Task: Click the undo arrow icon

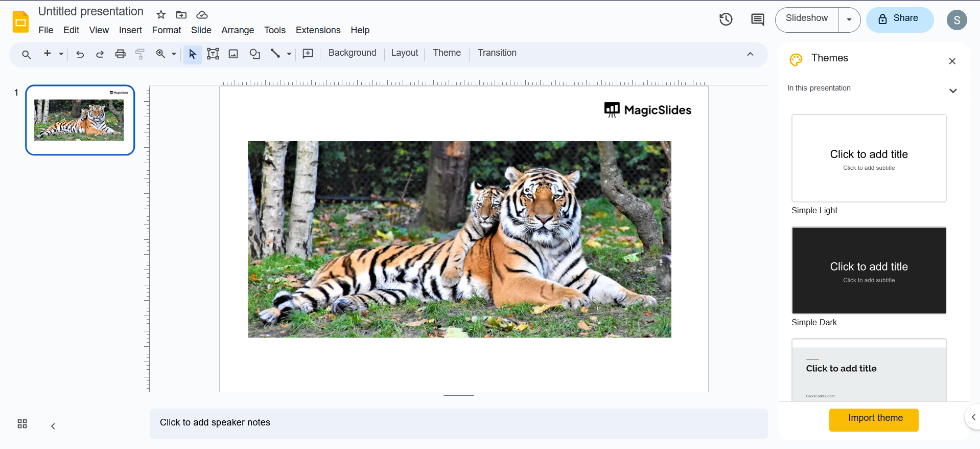Action: tap(80, 54)
